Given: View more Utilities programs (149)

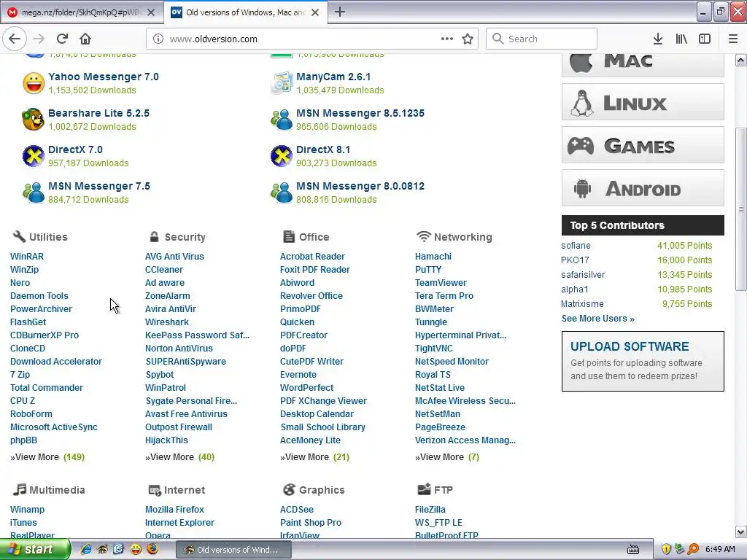Looking at the screenshot, I should [x=47, y=457].
